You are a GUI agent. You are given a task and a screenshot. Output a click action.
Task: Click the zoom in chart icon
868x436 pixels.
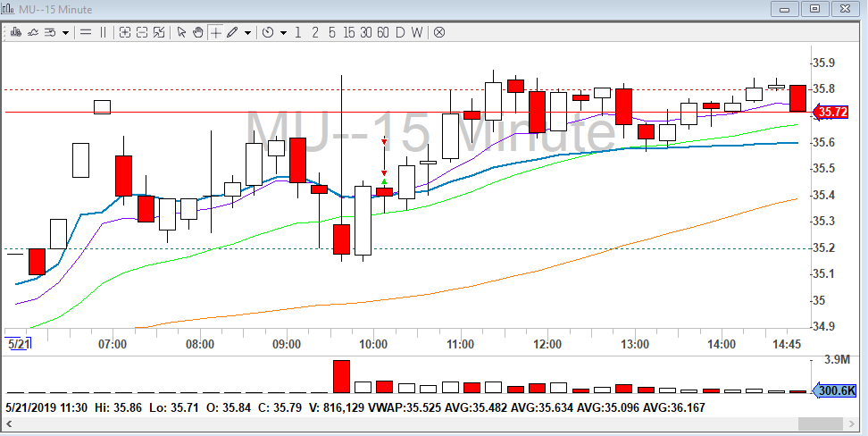[125, 33]
